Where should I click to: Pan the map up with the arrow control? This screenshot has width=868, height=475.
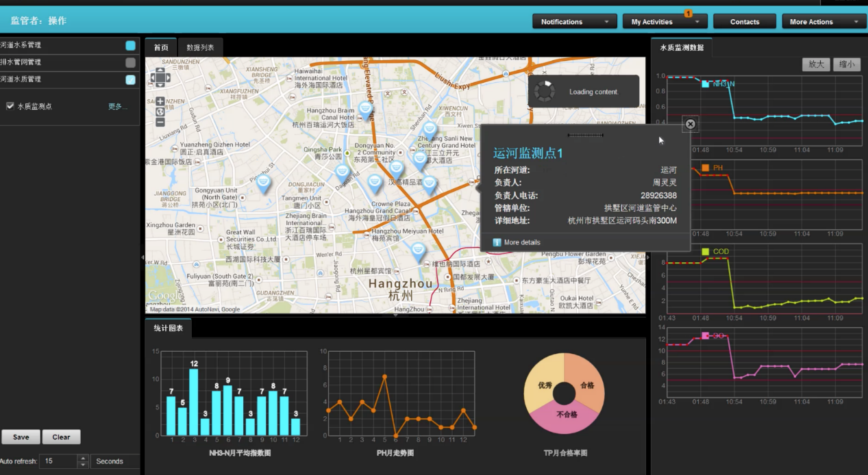point(160,70)
